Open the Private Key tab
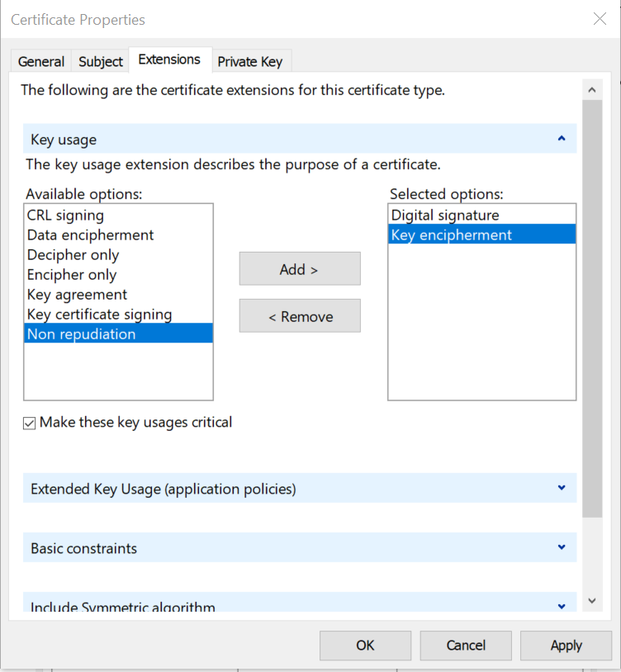 tap(251, 61)
